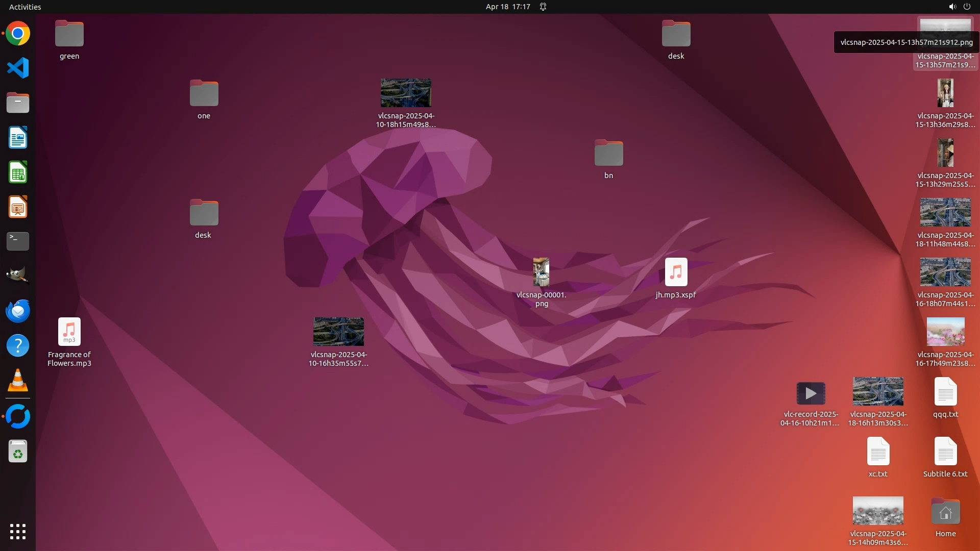The height and width of the screenshot is (551, 980).
Task: Launch LibreOffice Impress from dock
Action: 18,207
